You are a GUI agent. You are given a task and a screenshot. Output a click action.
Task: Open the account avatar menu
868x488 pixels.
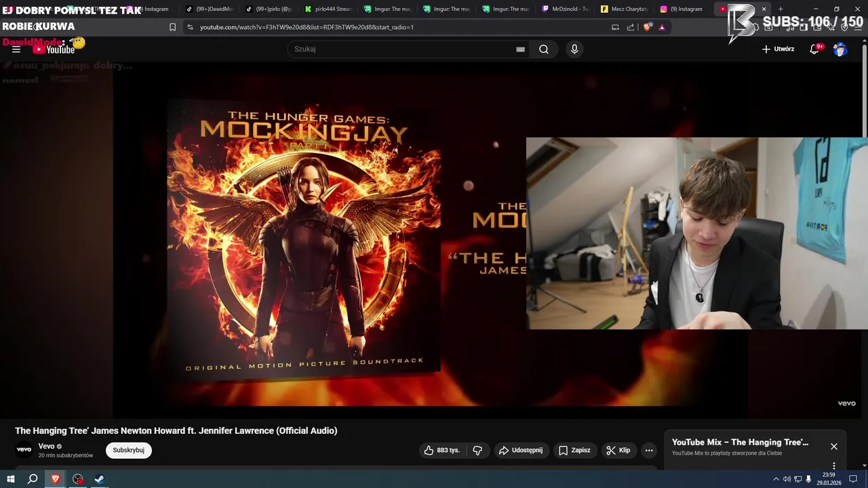point(840,49)
